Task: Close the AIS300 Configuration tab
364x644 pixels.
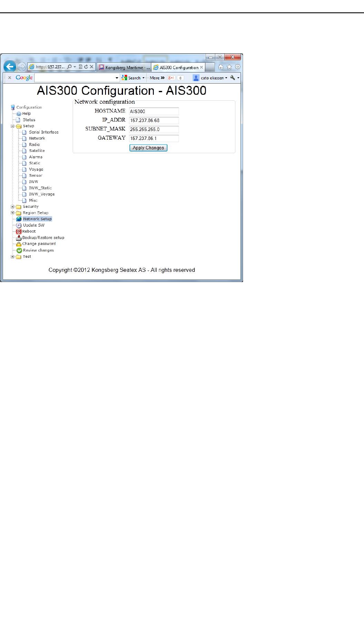Action: click(x=202, y=67)
